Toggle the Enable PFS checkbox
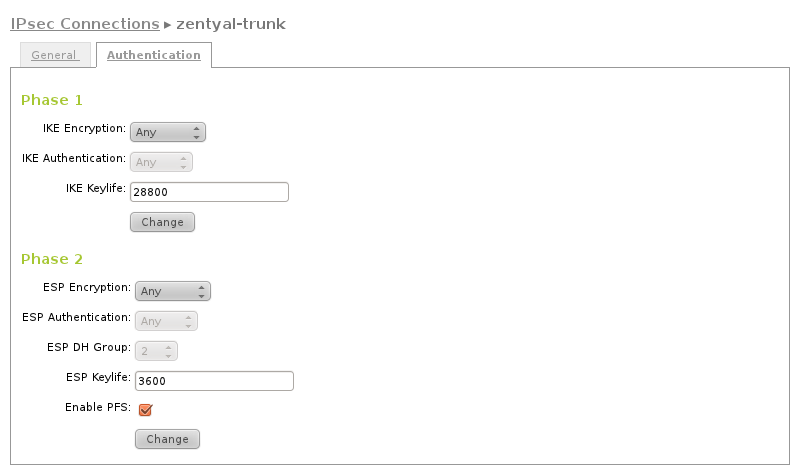 point(145,409)
